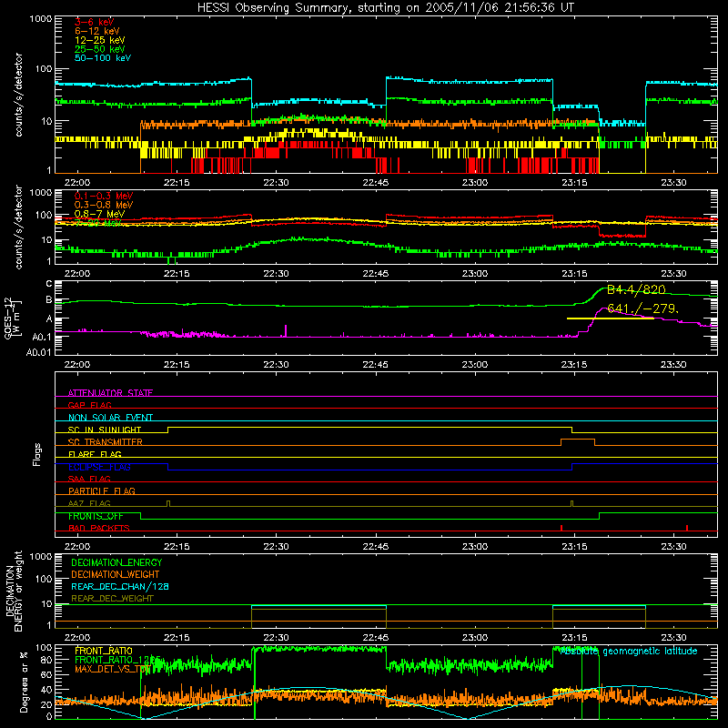Select the red "3-6 keV" legend label
728x728 pixels.
(x=95, y=22)
